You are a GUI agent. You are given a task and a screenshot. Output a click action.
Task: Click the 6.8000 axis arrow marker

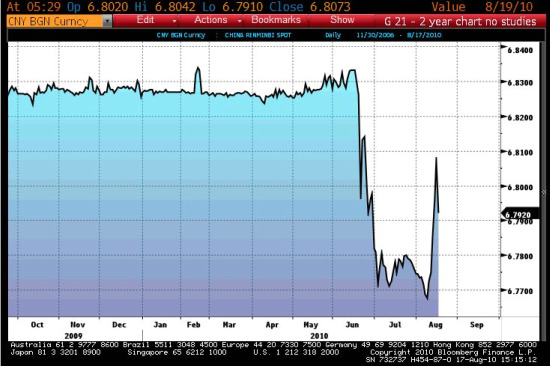pyautogui.click(x=504, y=186)
